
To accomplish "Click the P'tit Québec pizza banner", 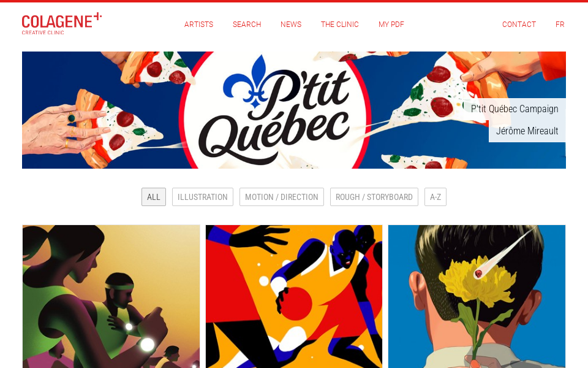I will [293, 110].
